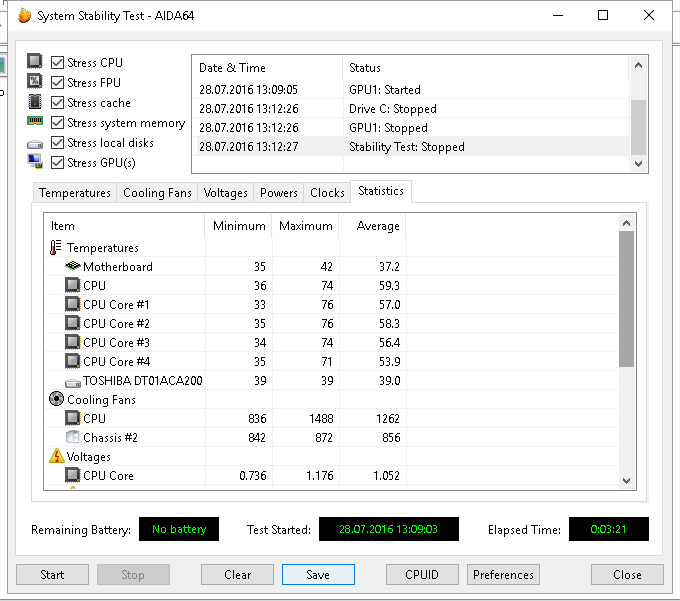This screenshot has height=601, width=680.
Task: Click the log list scroll-down arrow
Action: point(638,163)
